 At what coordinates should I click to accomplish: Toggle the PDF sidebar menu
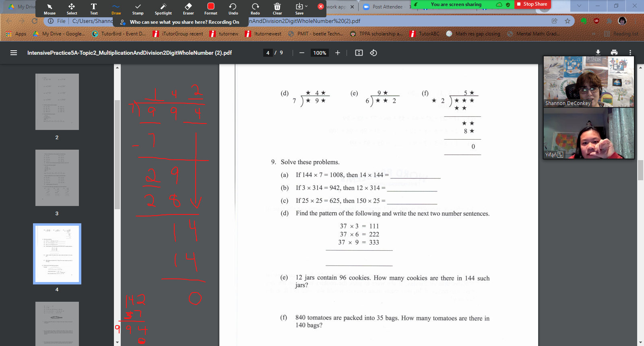14,53
